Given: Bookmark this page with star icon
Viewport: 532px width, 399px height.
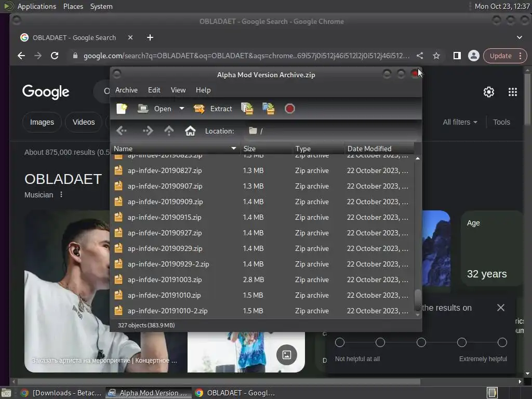Looking at the screenshot, I should pos(436,56).
